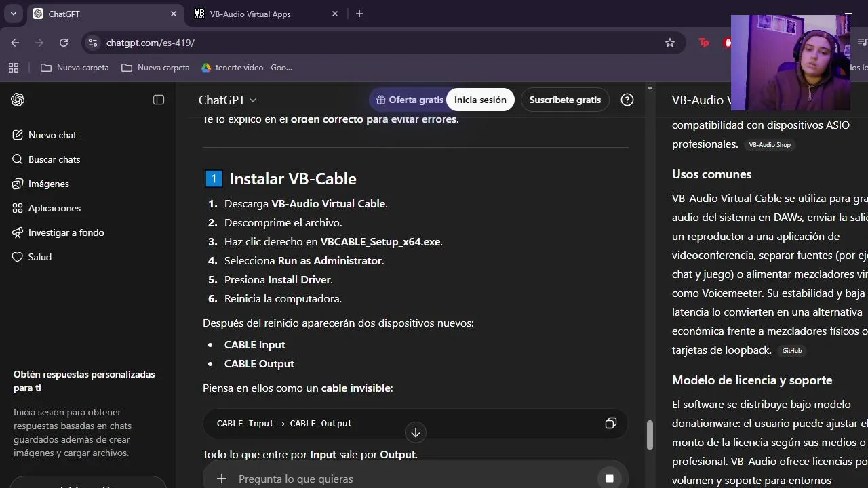Bookmark this page with the star icon
The image size is (868, 488).
670,43
